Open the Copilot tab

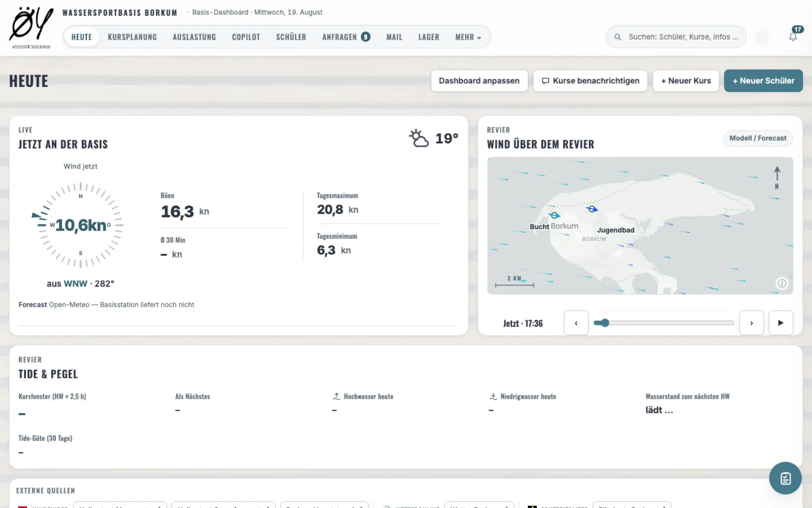(246, 37)
